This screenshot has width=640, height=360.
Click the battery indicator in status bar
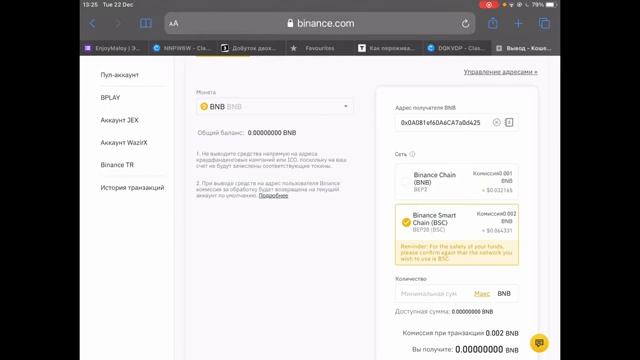point(551,5)
